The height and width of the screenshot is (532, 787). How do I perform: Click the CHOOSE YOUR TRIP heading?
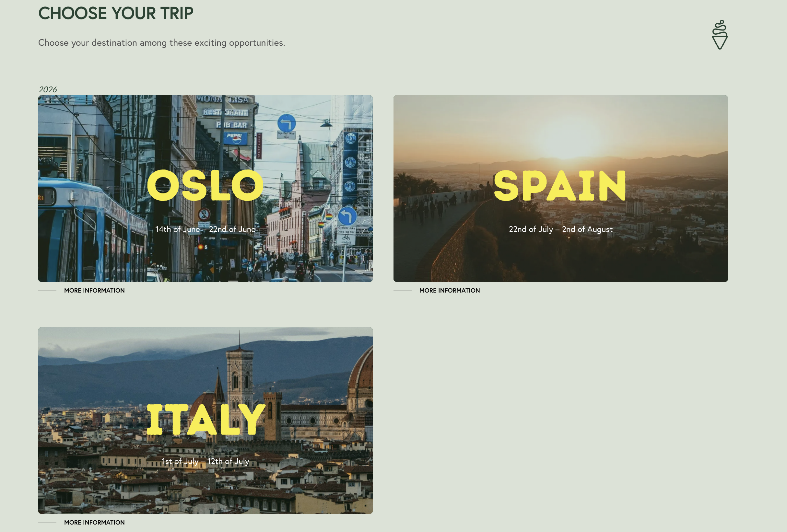116,13
